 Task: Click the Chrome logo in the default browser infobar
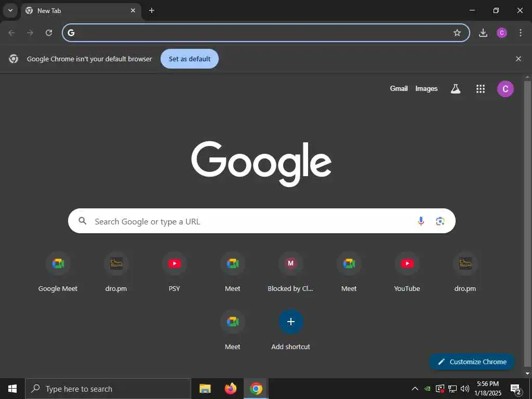(14, 59)
